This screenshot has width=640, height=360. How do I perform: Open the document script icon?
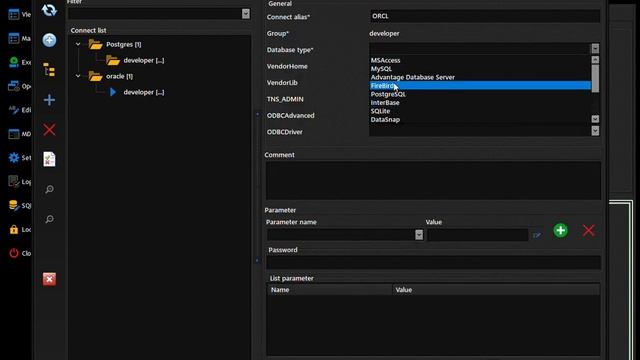(x=49, y=159)
